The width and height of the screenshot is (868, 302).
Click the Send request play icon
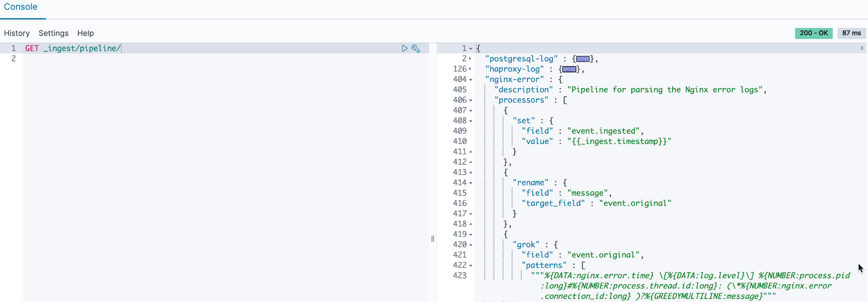coord(404,48)
